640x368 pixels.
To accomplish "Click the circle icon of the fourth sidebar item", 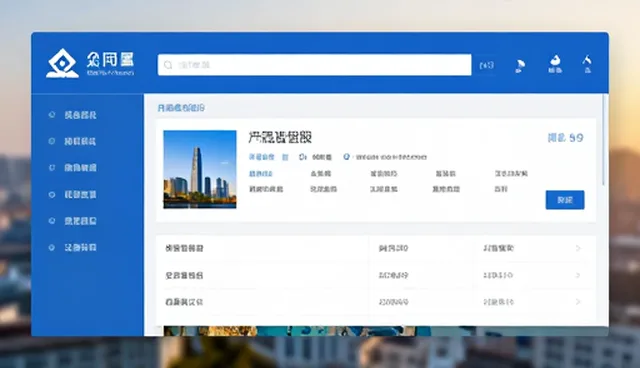I will [x=52, y=195].
